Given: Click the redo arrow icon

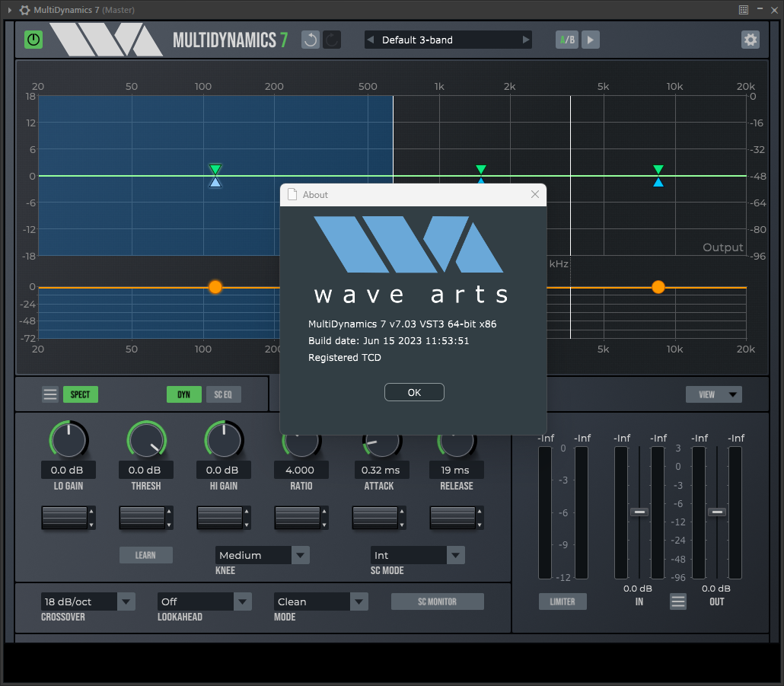Looking at the screenshot, I should click(x=332, y=40).
